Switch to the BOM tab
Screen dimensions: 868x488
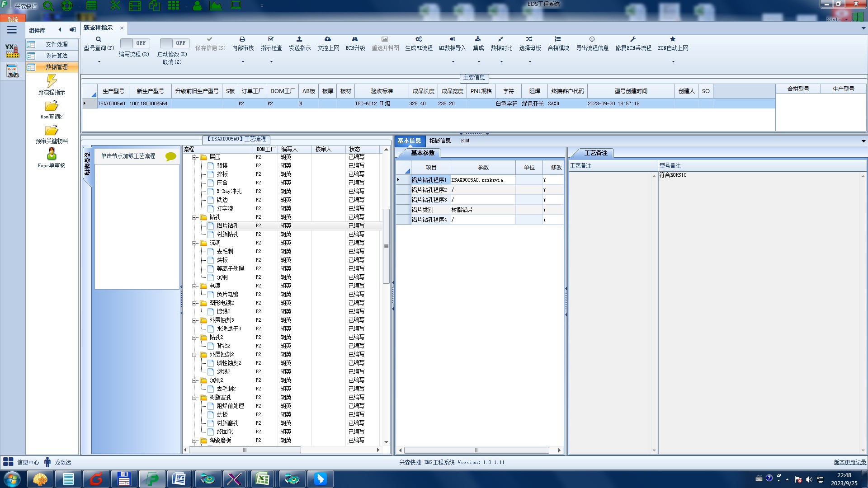pos(465,141)
